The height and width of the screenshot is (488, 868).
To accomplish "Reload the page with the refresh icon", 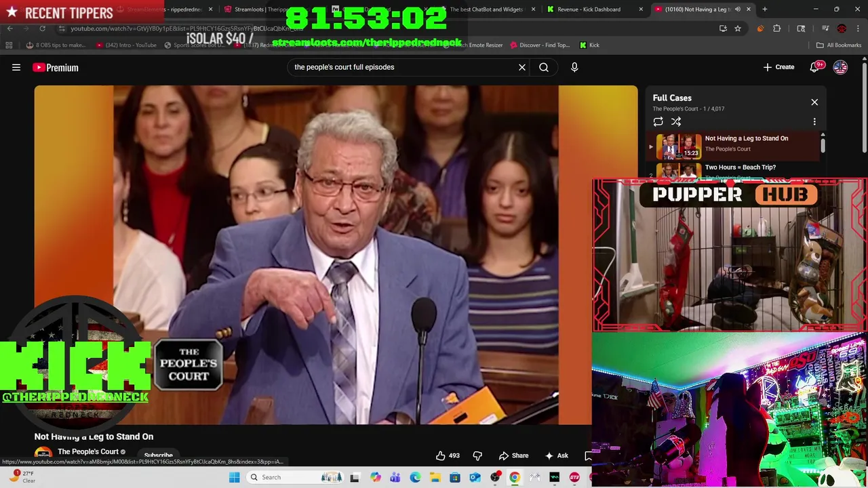I will 42,28.
